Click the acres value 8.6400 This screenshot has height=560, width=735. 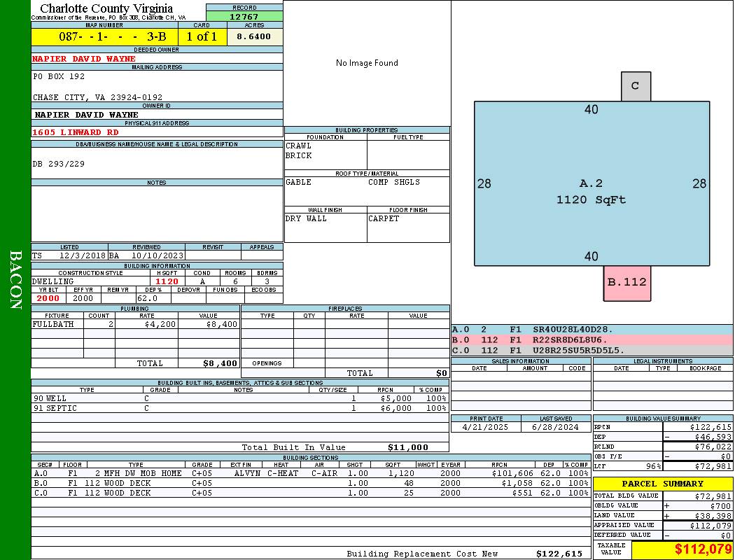[254, 37]
